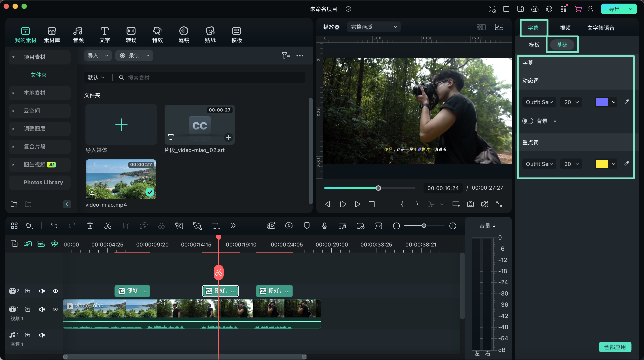Open the 贴纸 stickers panel
The width and height of the screenshot is (644, 360).
tap(210, 34)
